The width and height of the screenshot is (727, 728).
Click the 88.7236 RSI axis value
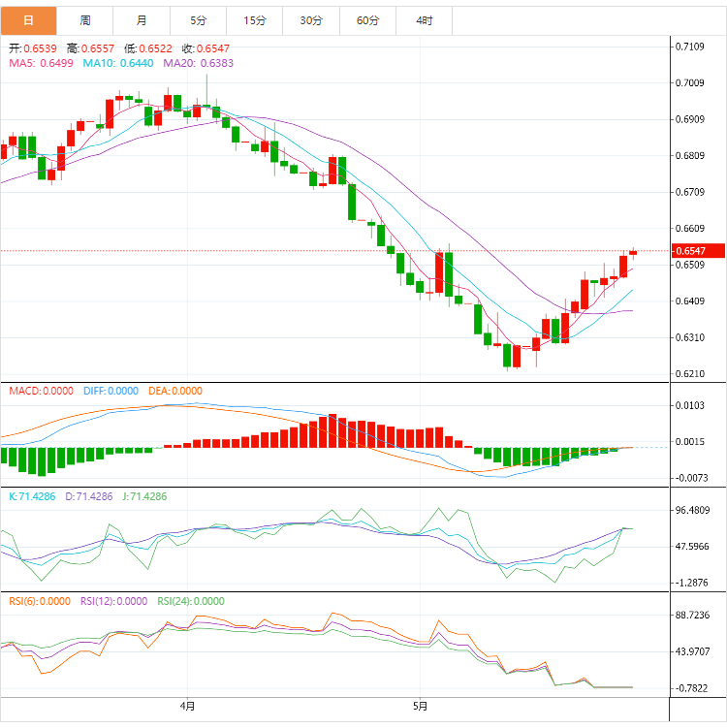pos(692,616)
